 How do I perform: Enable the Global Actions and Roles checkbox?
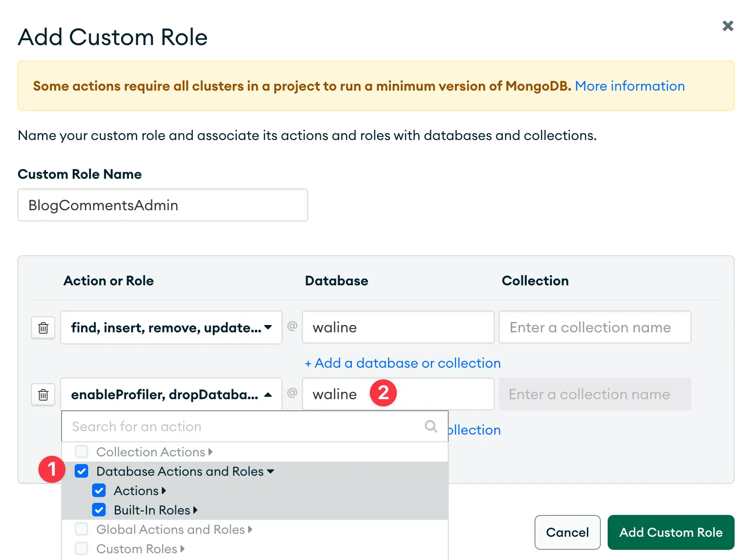[81, 529]
